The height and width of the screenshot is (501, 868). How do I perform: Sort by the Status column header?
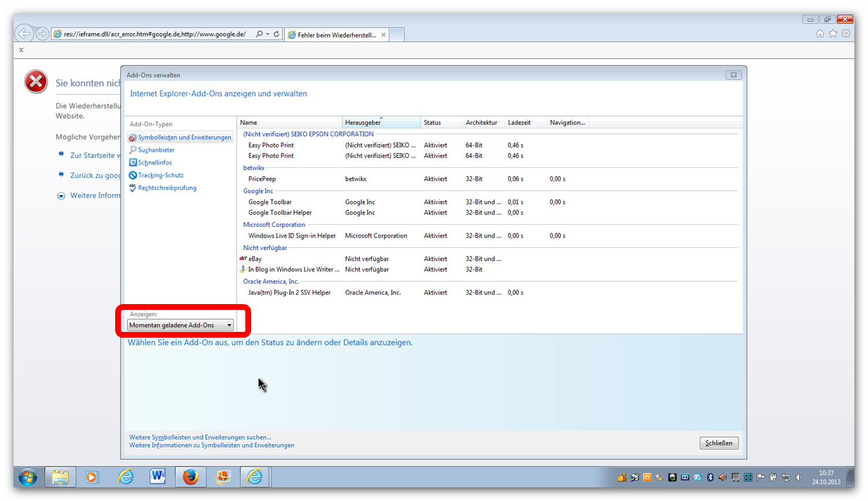[x=442, y=123]
